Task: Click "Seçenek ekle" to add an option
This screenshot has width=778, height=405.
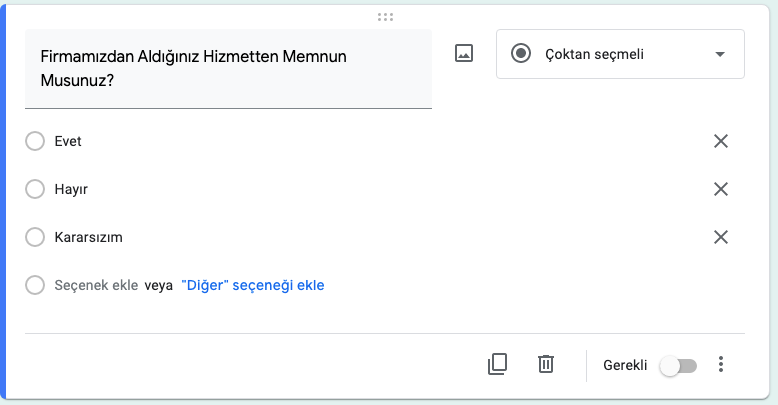Action: (96, 285)
